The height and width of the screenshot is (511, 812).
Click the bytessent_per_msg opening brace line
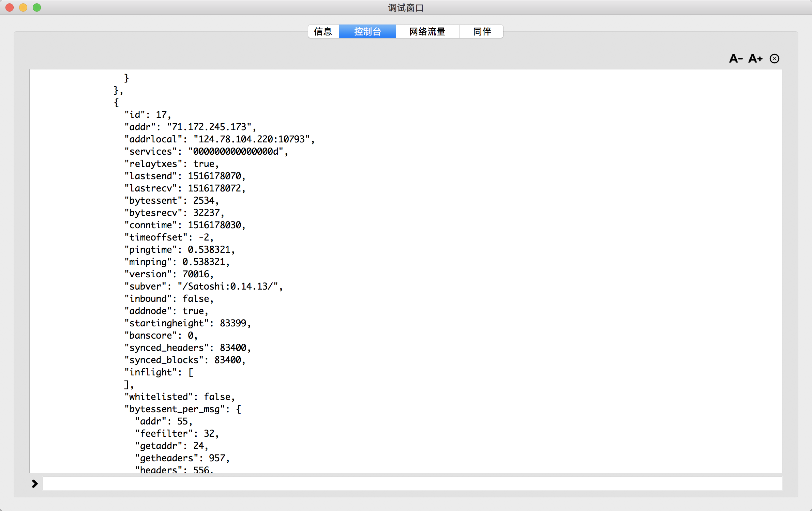[x=182, y=409]
